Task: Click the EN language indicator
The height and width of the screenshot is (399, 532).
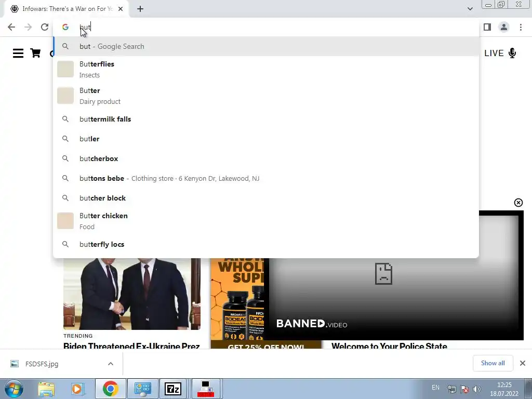Action: [435, 388]
